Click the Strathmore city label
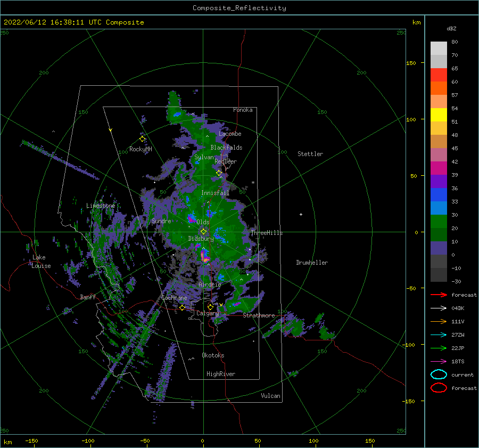 point(259,315)
